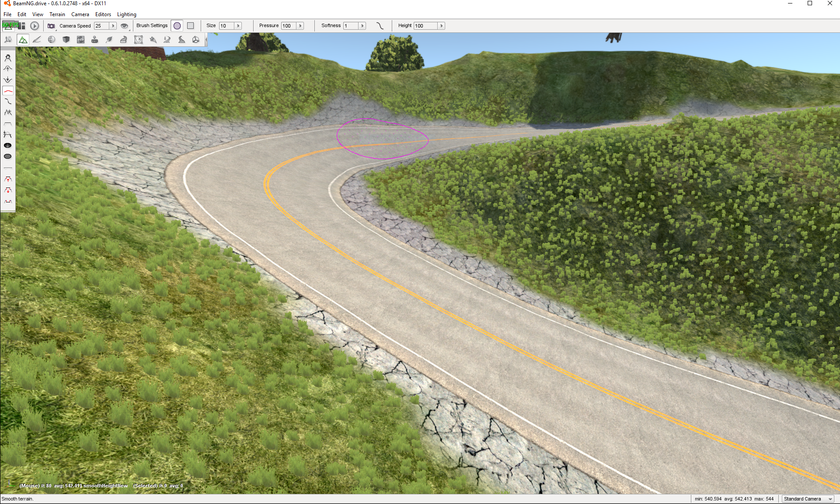This screenshot has width=840, height=504.
Task: Click the brush Size value field
Action: 227,26
